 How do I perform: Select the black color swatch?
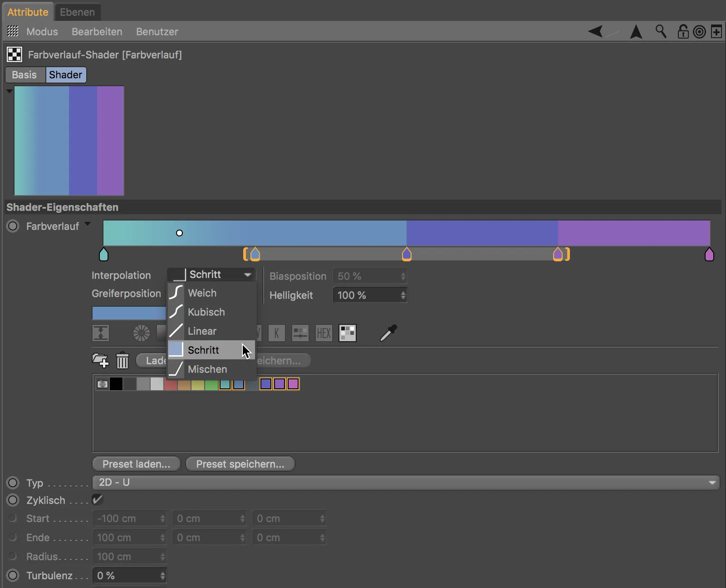click(116, 384)
